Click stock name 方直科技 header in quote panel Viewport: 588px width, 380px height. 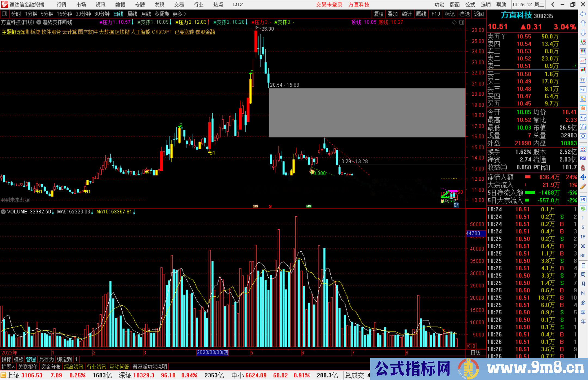click(516, 15)
